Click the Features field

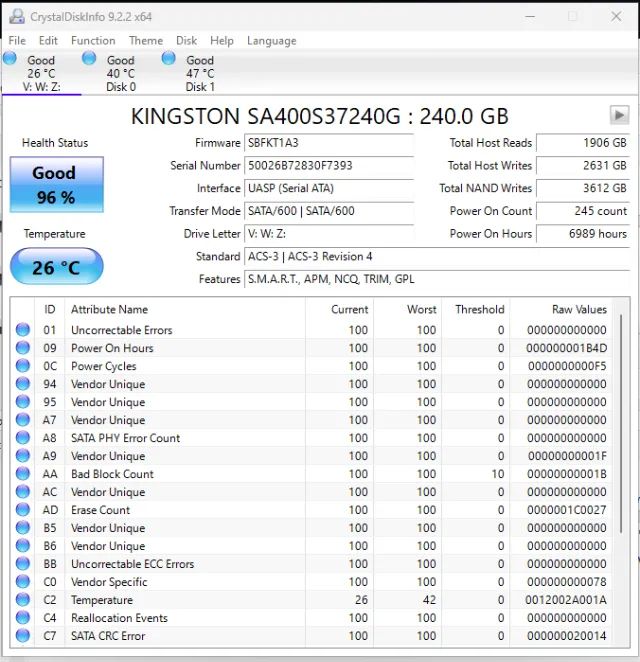(x=437, y=279)
